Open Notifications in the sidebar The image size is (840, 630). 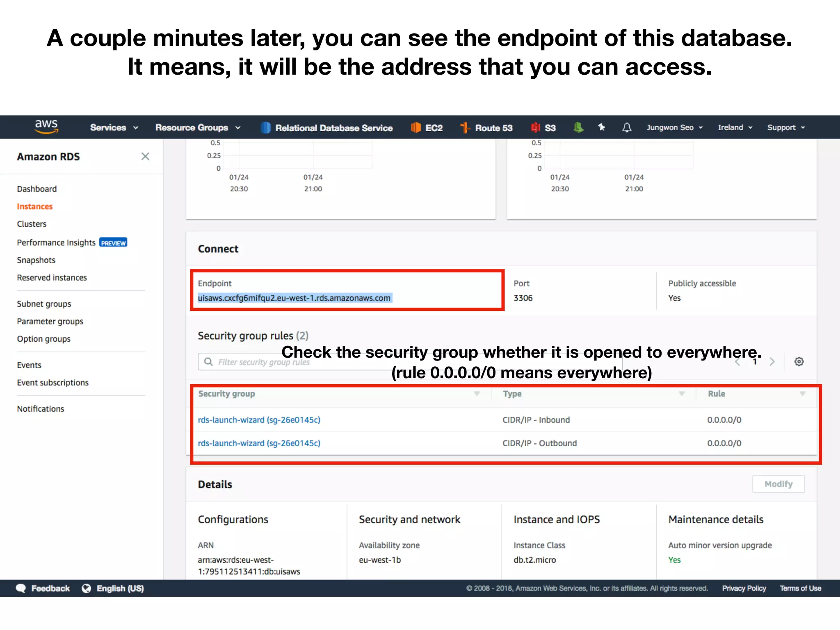(x=41, y=409)
